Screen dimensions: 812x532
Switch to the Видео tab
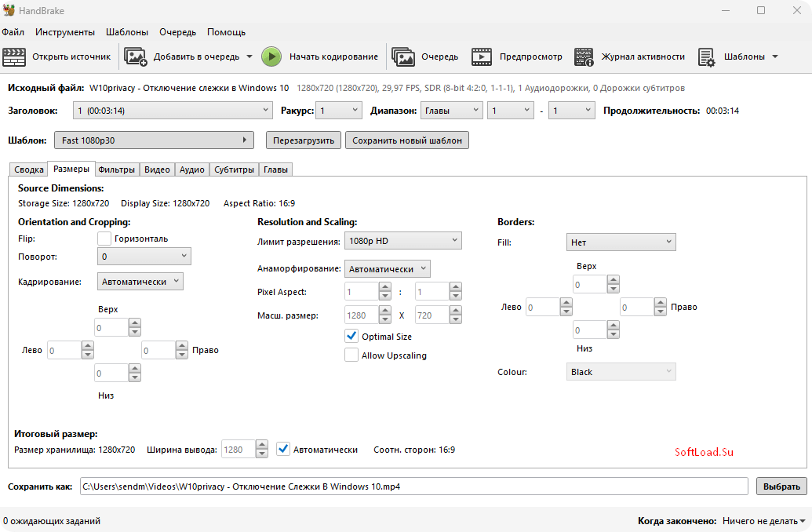(157, 169)
